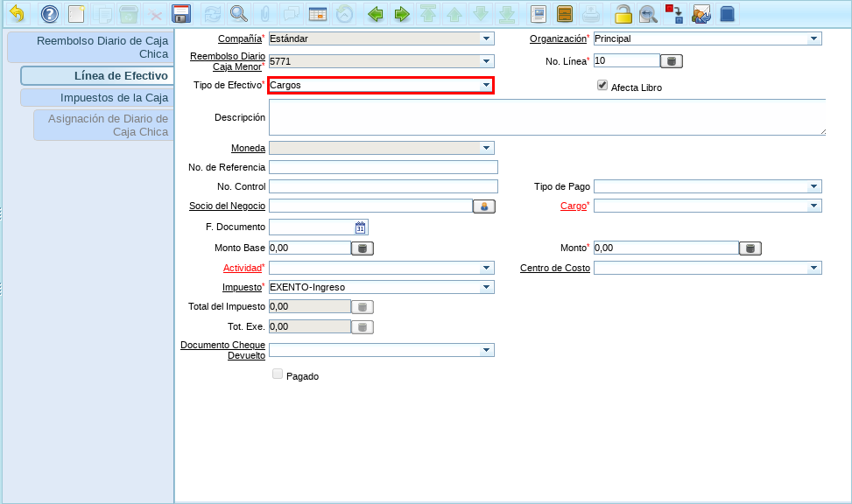Go to next record with right green arrow
Screen dimensions: 852x504
tap(402, 14)
